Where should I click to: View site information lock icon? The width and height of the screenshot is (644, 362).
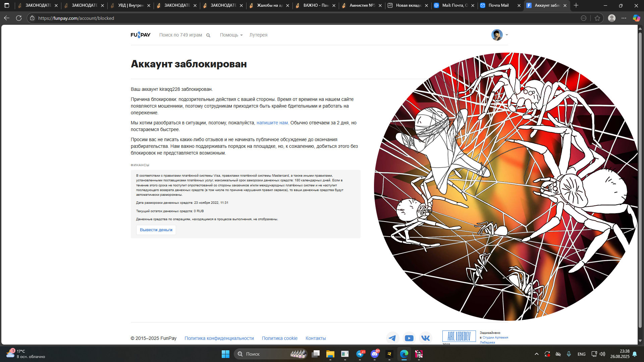tap(32, 18)
